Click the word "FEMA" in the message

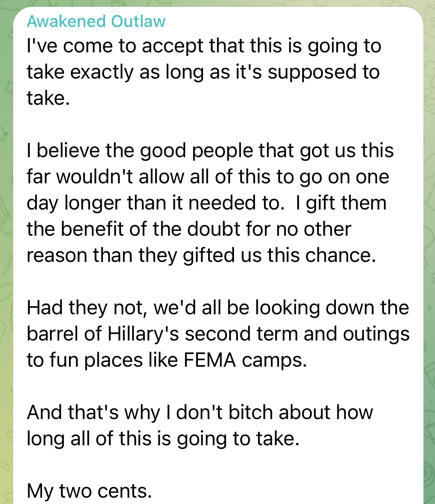tap(210, 360)
